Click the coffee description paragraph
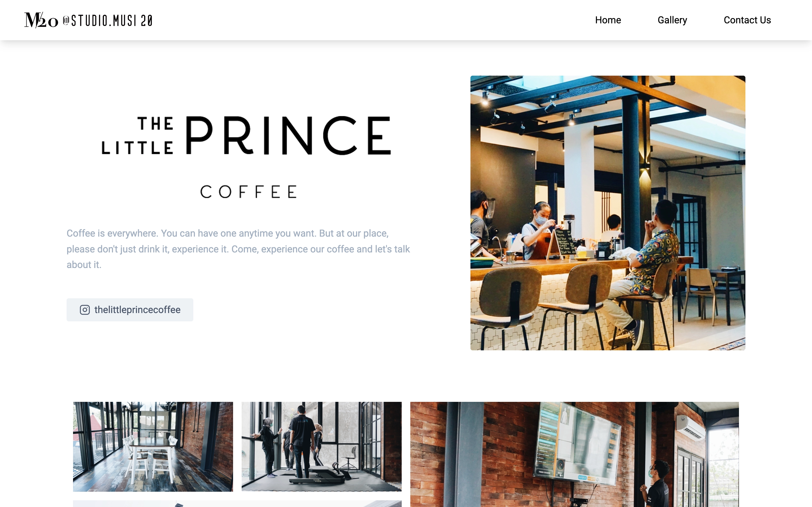 pos(238,249)
